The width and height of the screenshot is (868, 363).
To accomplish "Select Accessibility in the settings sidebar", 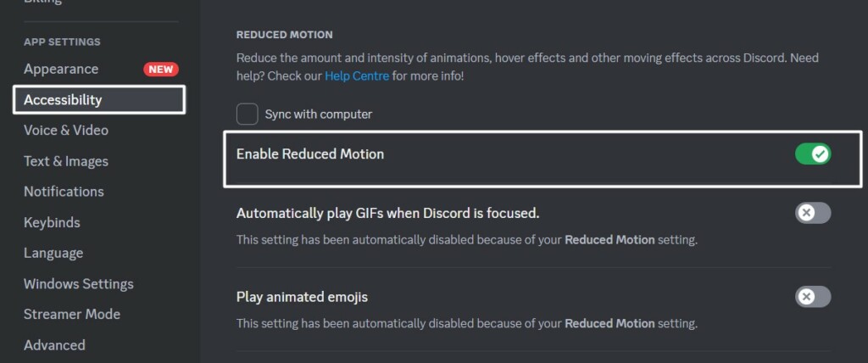I will 63,100.
